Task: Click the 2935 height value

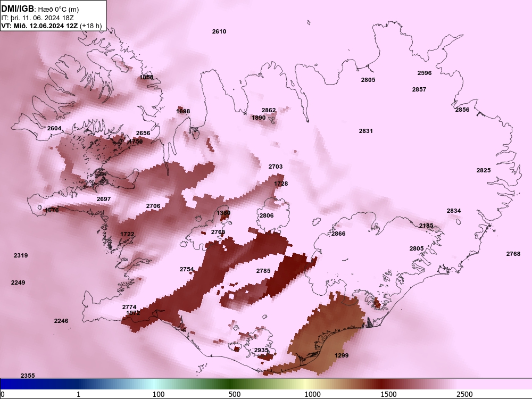Action: tap(261, 350)
